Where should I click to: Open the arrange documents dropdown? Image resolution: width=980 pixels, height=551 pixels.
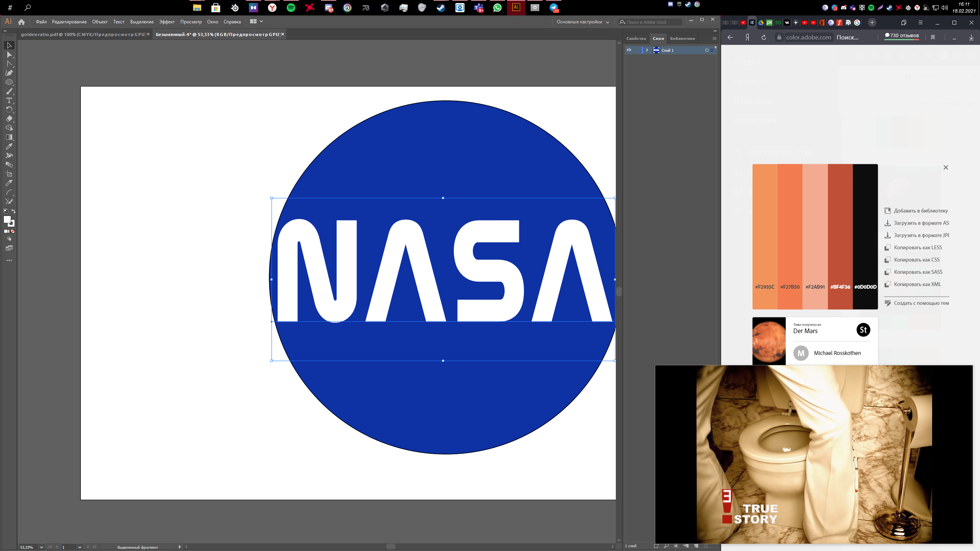(256, 21)
